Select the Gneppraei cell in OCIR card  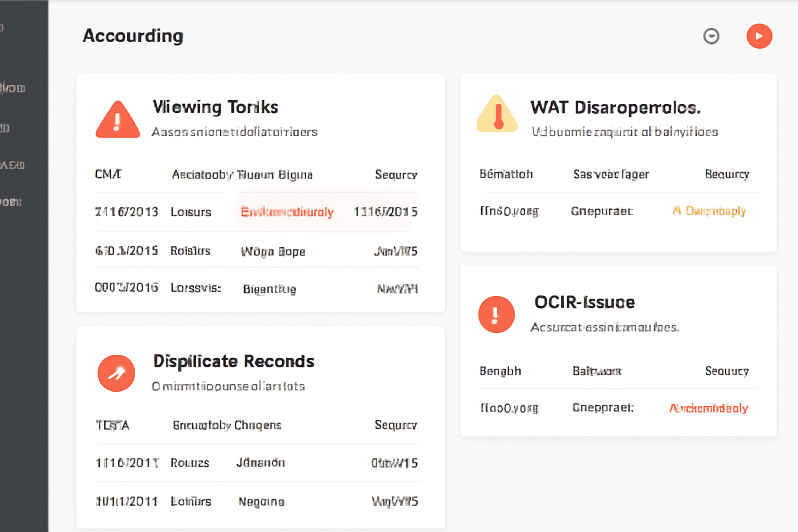pos(603,407)
